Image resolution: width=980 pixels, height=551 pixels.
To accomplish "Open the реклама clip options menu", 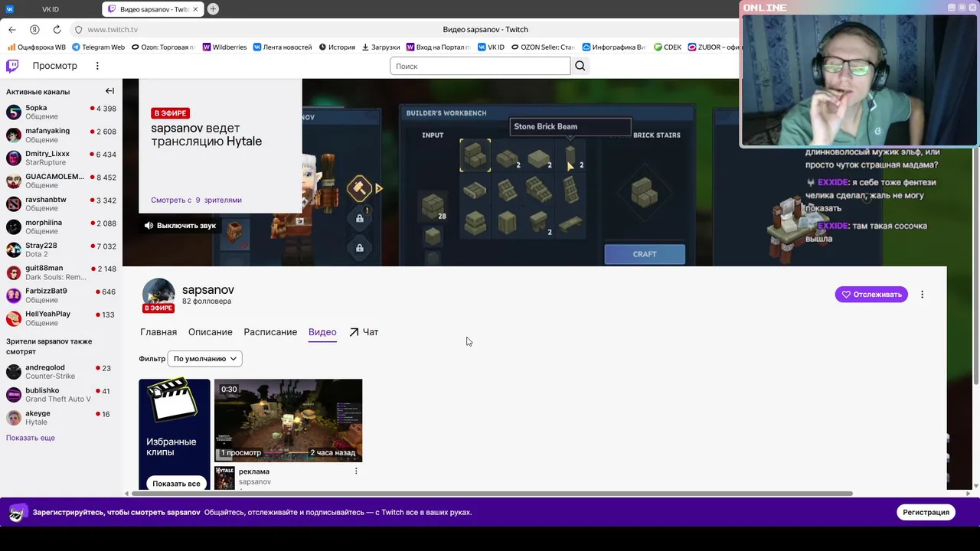I will [356, 471].
